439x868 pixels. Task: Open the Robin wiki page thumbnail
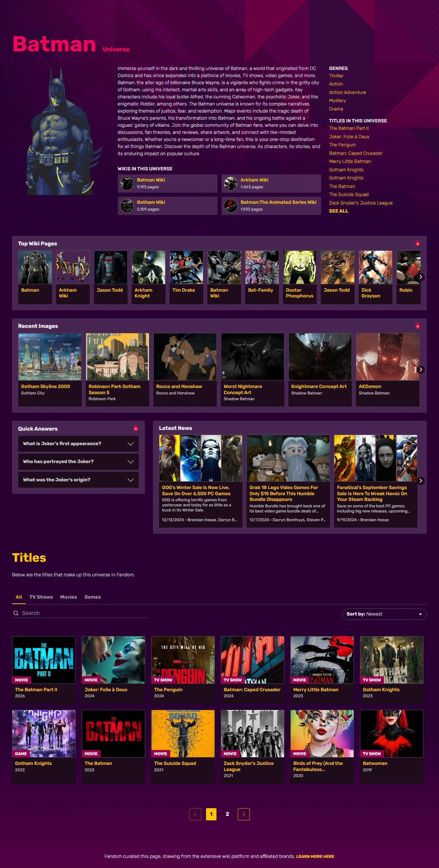pos(409,267)
